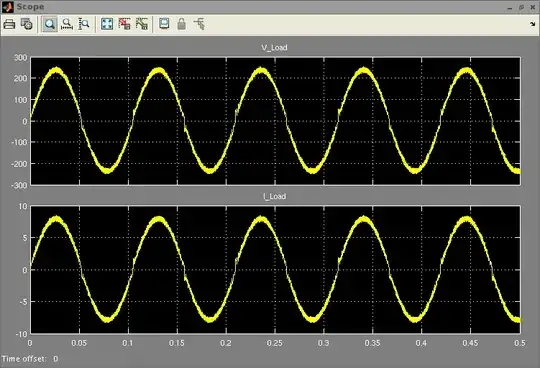Open the scope Parameters settings icon
Viewport: 540px width, 368px height.
click(x=27, y=24)
